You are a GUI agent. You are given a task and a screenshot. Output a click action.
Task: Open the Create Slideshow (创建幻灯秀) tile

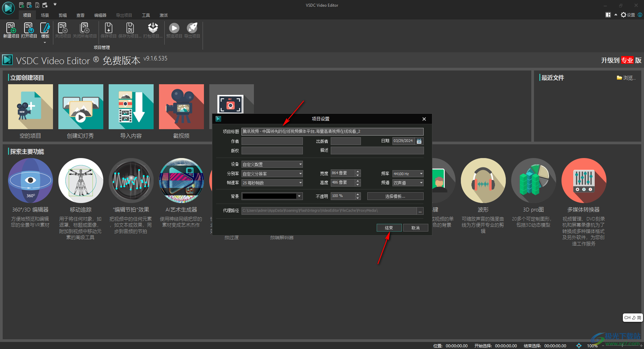(x=81, y=107)
